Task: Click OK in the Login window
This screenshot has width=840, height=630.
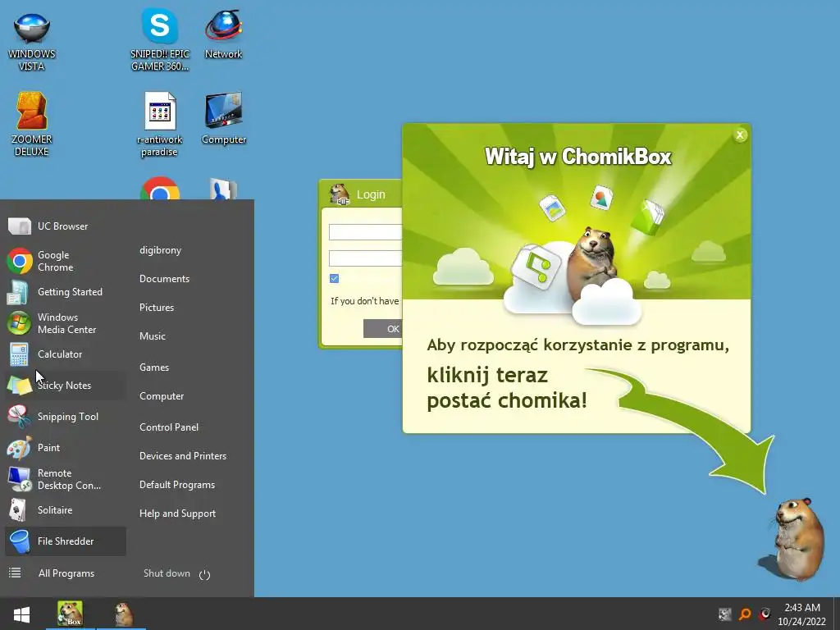Action: coord(382,329)
